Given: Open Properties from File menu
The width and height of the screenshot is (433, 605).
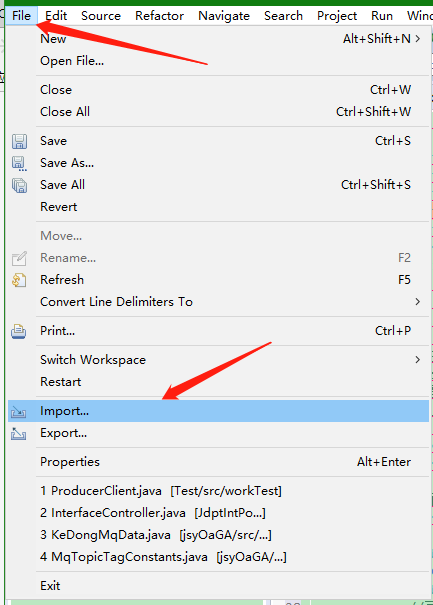Looking at the screenshot, I should 218,462.
